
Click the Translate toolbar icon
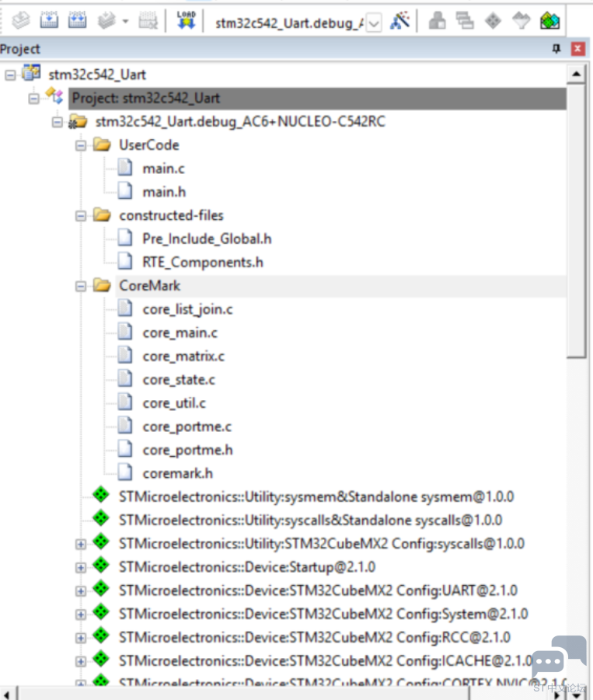click(x=20, y=20)
